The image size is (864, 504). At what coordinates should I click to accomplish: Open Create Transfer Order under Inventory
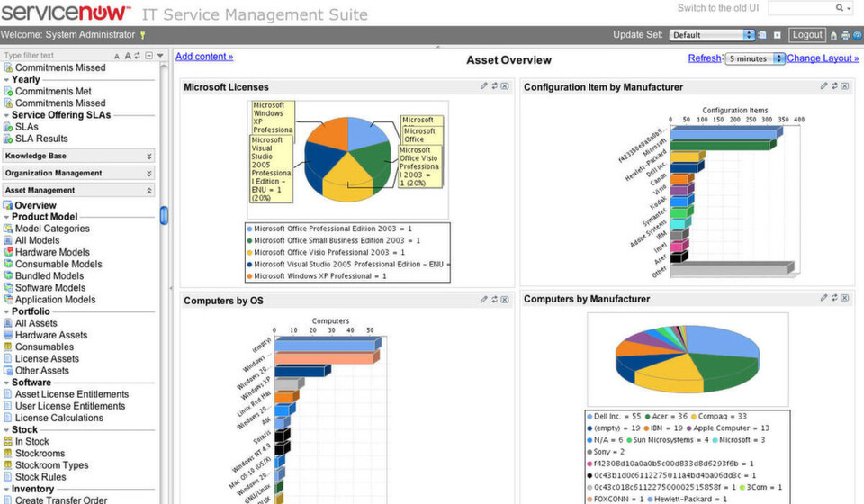click(61, 499)
